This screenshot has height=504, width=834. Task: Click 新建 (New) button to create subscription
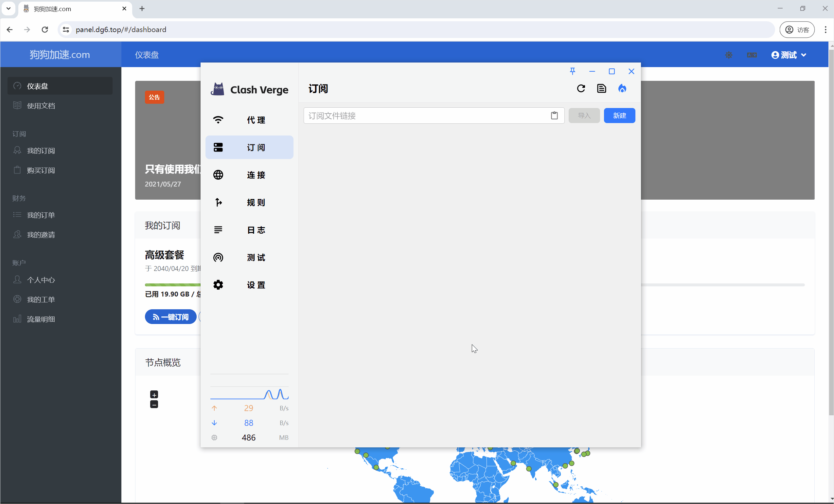(620, 115)
